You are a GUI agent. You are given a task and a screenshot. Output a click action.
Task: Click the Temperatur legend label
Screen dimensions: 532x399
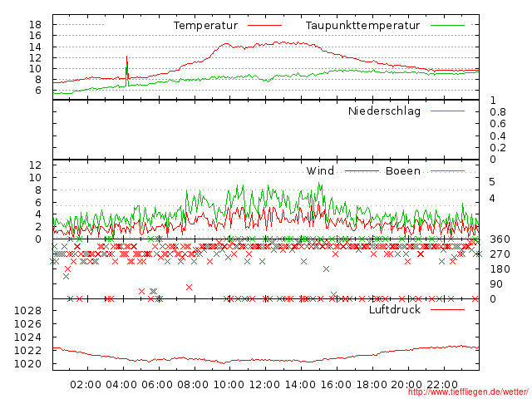[205, 26]
